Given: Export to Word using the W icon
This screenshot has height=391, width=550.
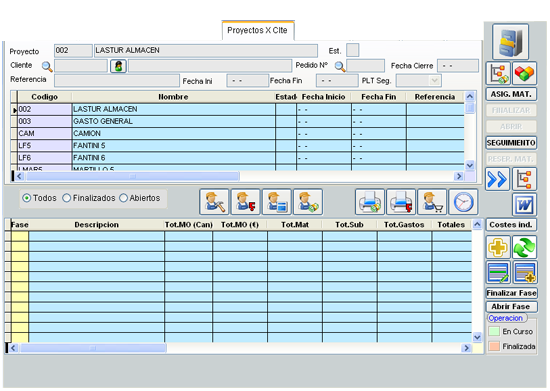Looking at the screenshot, I should tap(524, 204).
